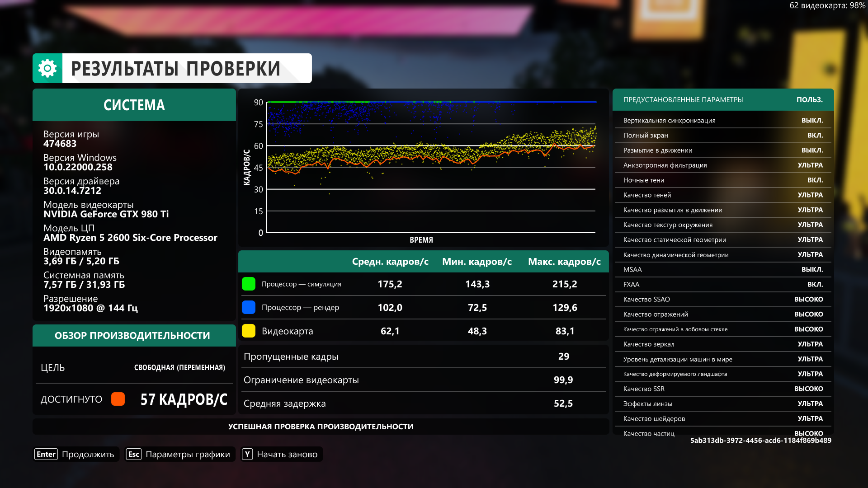Click the Esc key icon
The width and height of the screenshot is (868, 488).
(134, 454)
